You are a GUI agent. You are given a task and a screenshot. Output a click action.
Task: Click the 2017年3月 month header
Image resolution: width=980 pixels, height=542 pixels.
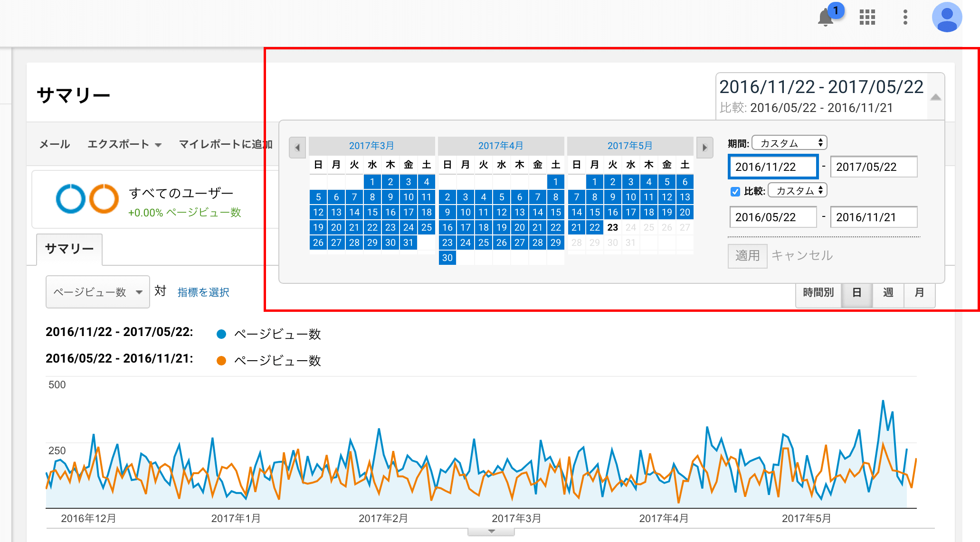pos(371,146)
